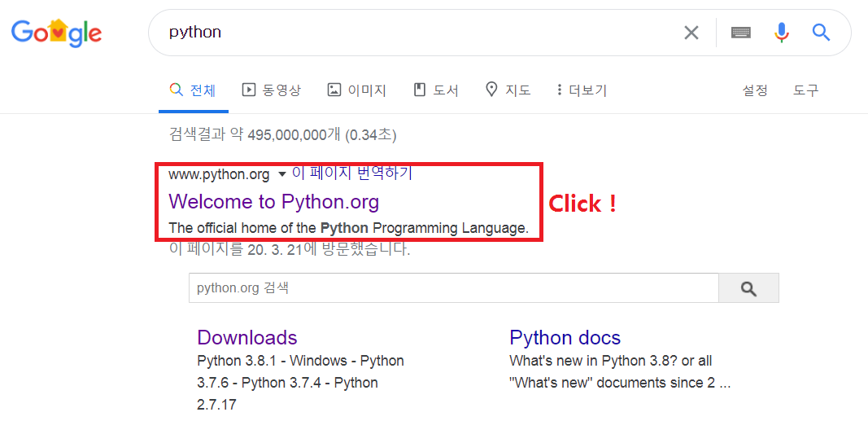Click the official home of Python snippet
The image size is (868, 421).
[x=349, y=228]
